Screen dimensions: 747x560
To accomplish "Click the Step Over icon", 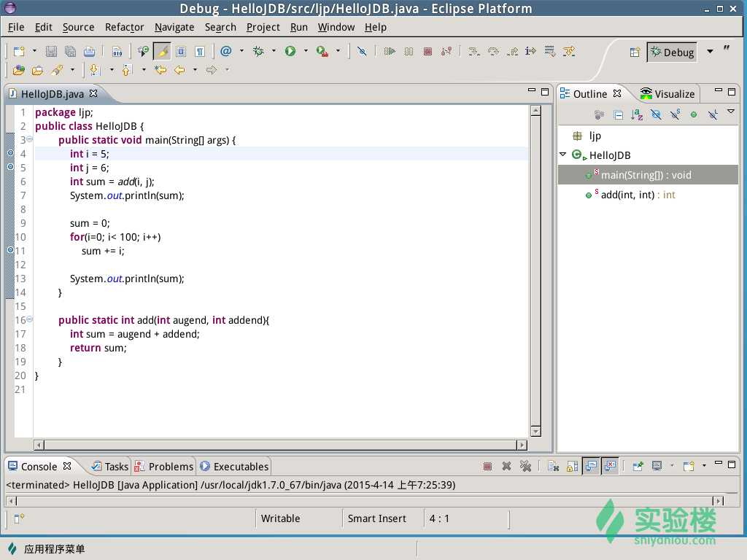I will pos(493,52).
